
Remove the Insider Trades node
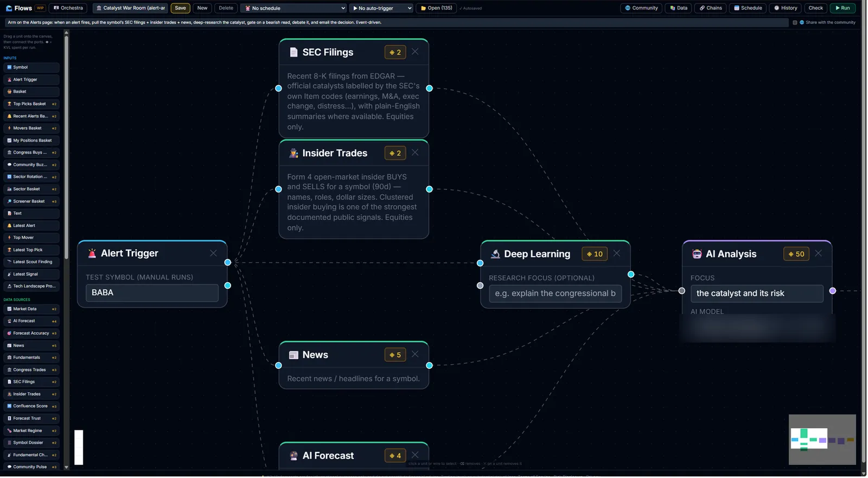click(415, 152)
